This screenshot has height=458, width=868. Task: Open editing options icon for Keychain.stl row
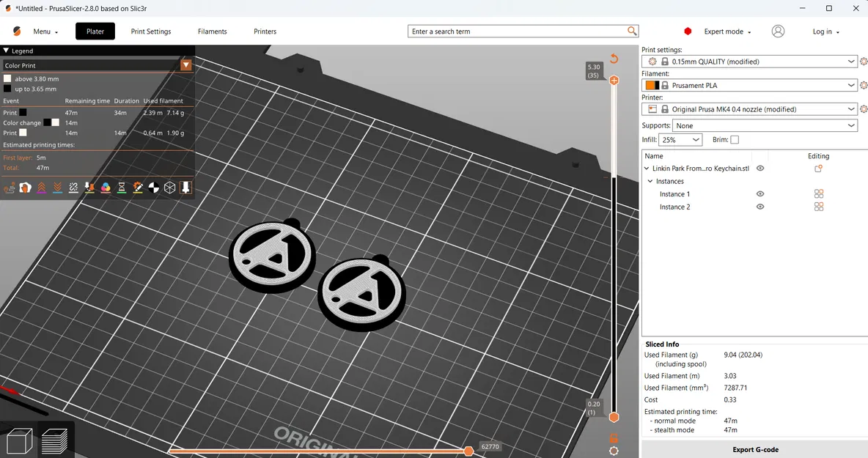click(x=818, y=168)
